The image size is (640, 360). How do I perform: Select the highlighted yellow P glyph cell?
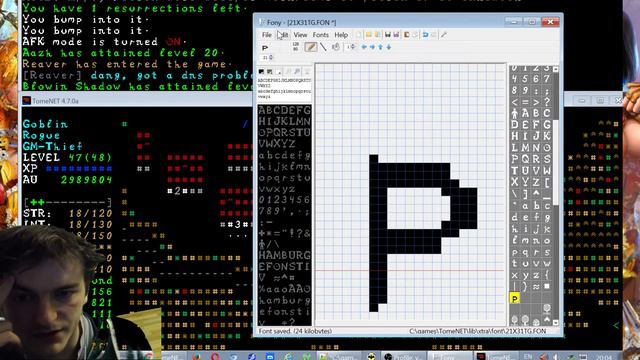[x=514, y=298]
